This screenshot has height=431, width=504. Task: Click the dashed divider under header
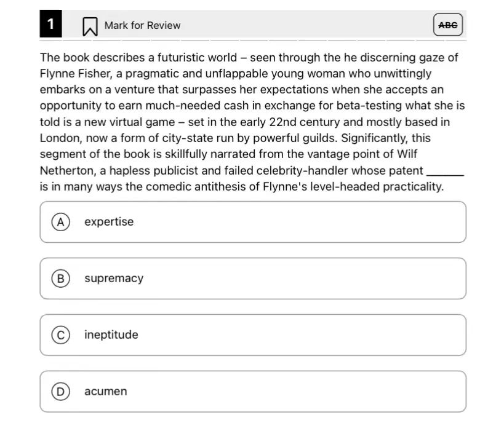coord(253,41)
